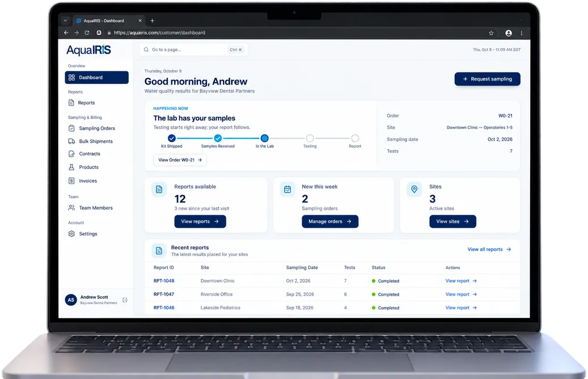
Task: Open the View all reports link
Action: tap(489, 249)
